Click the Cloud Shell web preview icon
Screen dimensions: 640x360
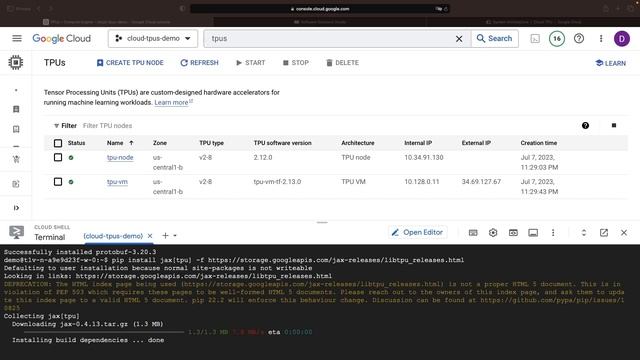[513, 233]
